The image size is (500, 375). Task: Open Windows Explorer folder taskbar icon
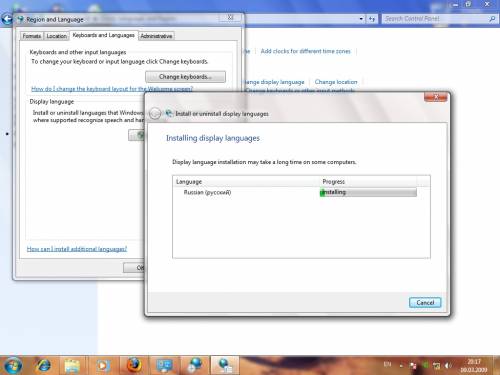click(x=72, y=366)
